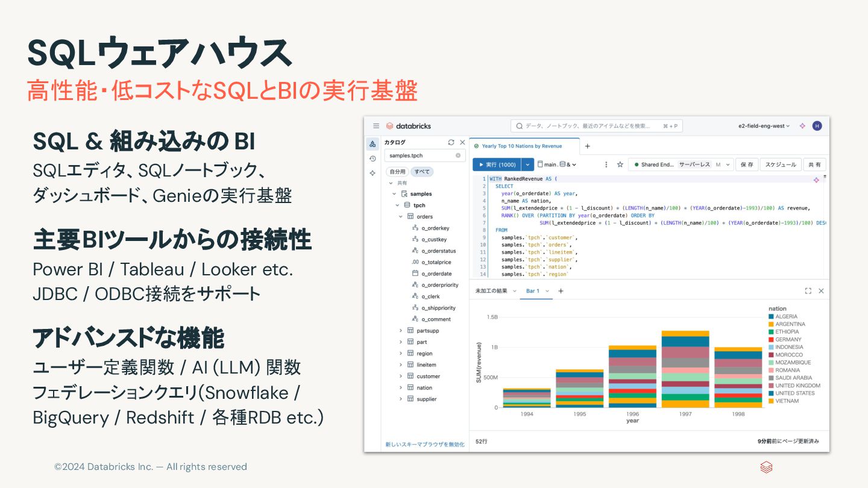Open the query history sidebar icon
Screen dimensions: 868x488
(x=373, y=158)
